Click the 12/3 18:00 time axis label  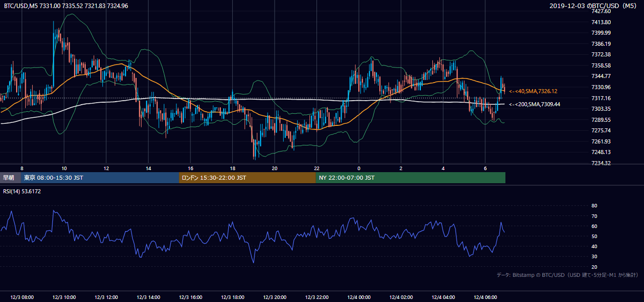232,297
